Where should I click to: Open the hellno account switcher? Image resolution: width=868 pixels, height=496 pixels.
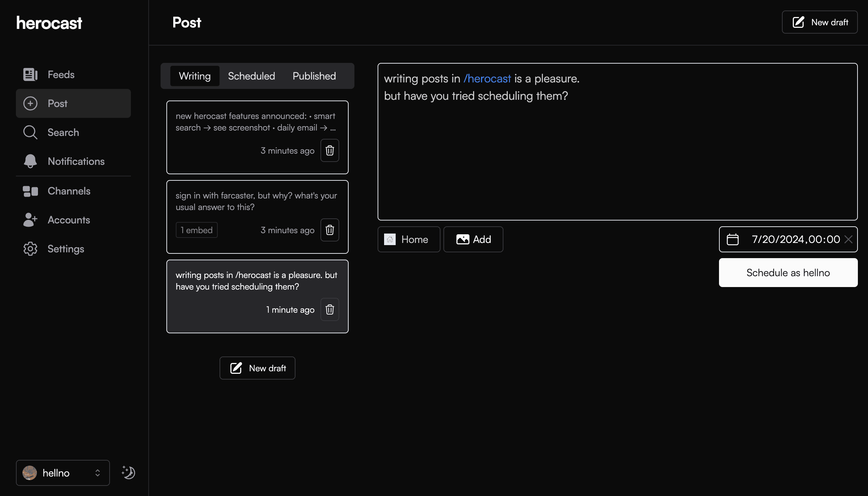[x=62, y=473]
